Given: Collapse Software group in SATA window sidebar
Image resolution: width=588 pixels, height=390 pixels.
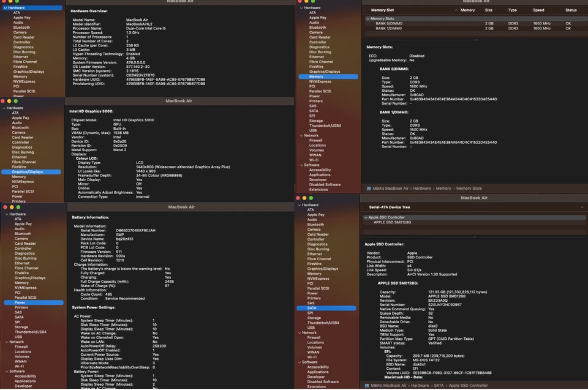Looking at the screenshot, I should coord(300,362).
